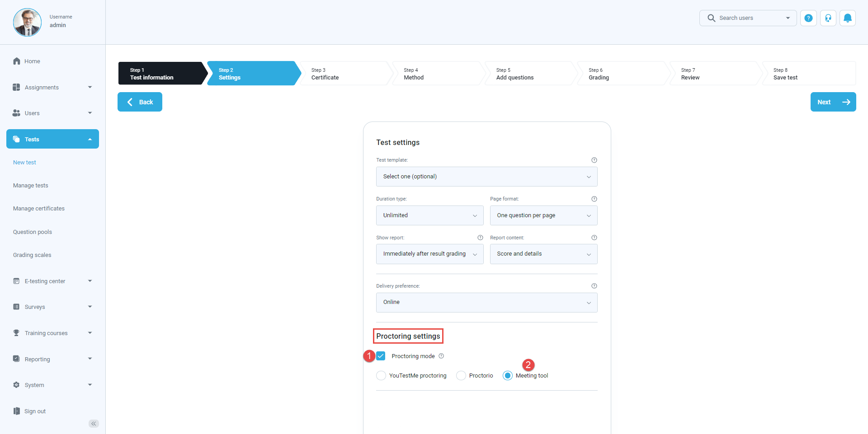Collapse the sidebar with double-chevron control

pos(94,424)
